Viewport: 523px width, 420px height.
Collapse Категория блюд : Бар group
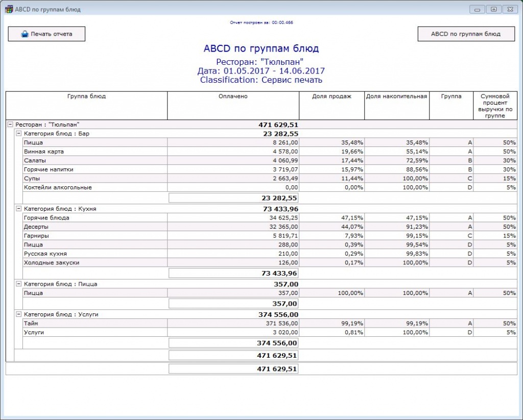pos(19,134)
